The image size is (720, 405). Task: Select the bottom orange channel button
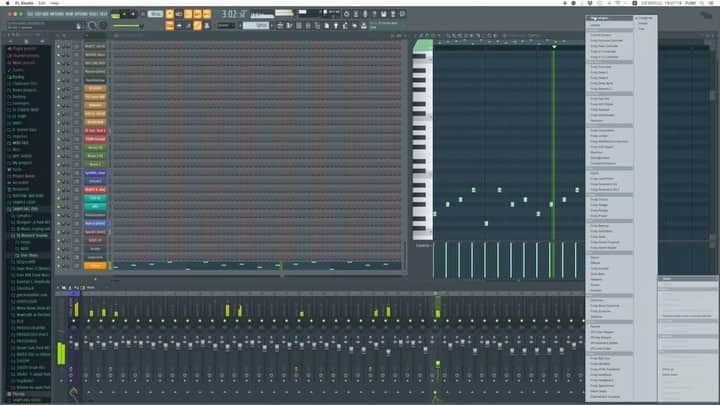[95, 266]
